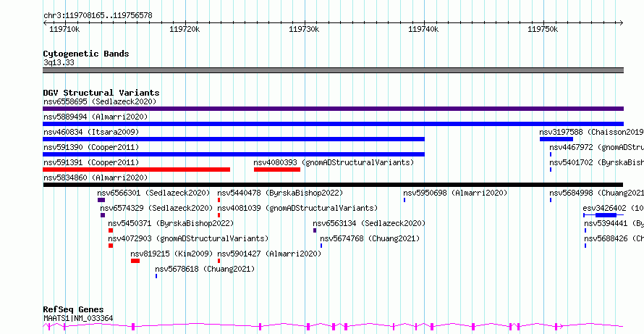644x334 pixels.
Task: Select the short blue nsv3197588 bar
Action: click(x=556, y=139)
